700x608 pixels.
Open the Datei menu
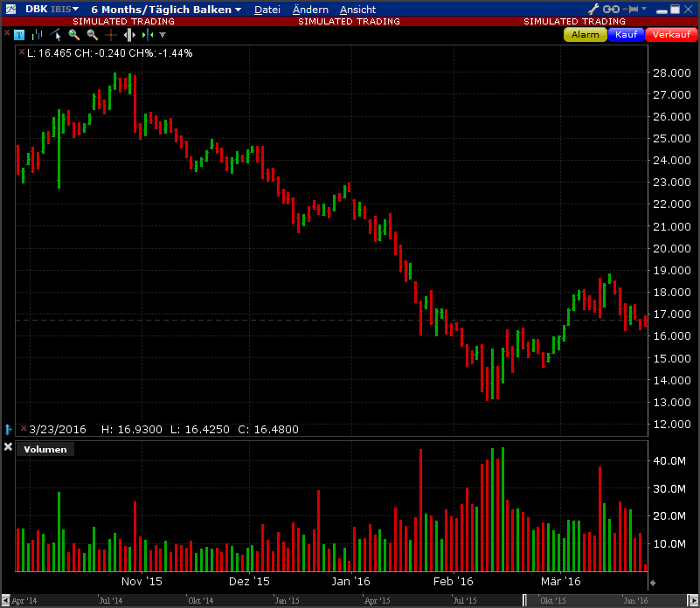click(x=267, y=10)
